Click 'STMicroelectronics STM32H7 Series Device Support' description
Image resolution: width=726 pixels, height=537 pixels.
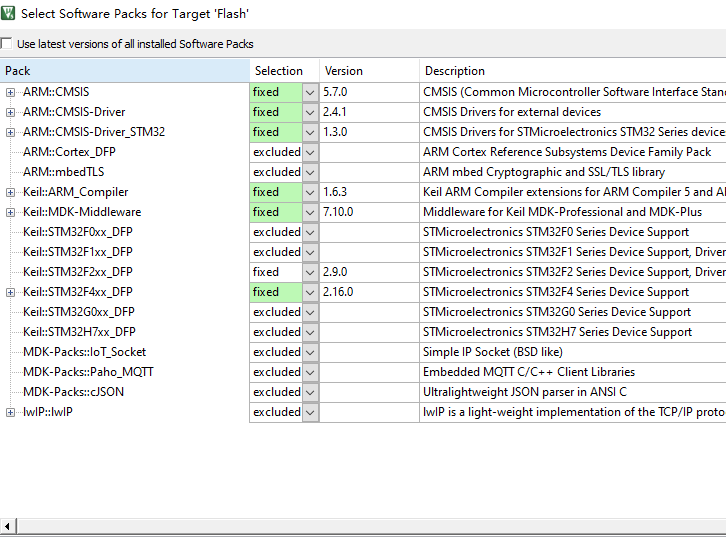coord(557,332)
